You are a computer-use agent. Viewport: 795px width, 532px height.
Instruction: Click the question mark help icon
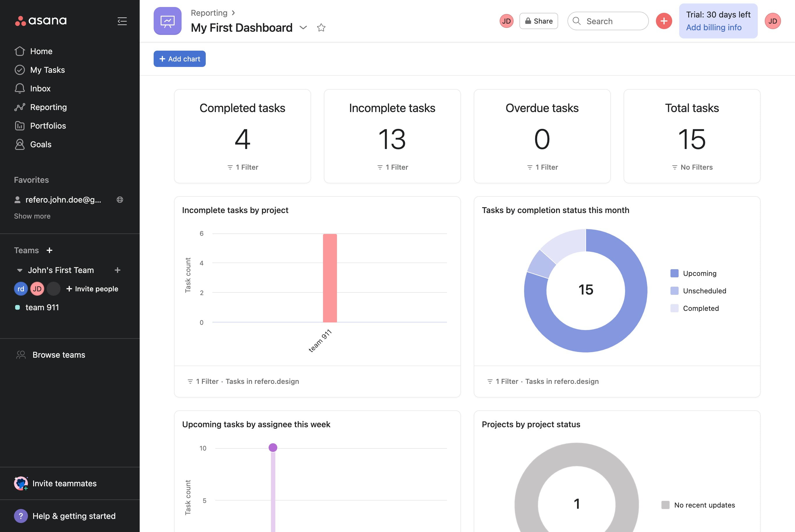21,516
